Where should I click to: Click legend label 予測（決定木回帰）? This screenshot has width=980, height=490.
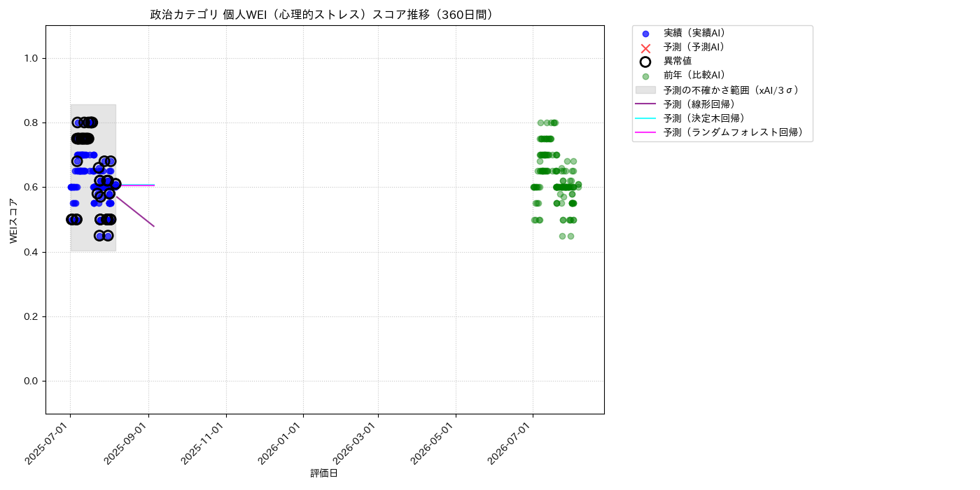(x=704, y=118)
